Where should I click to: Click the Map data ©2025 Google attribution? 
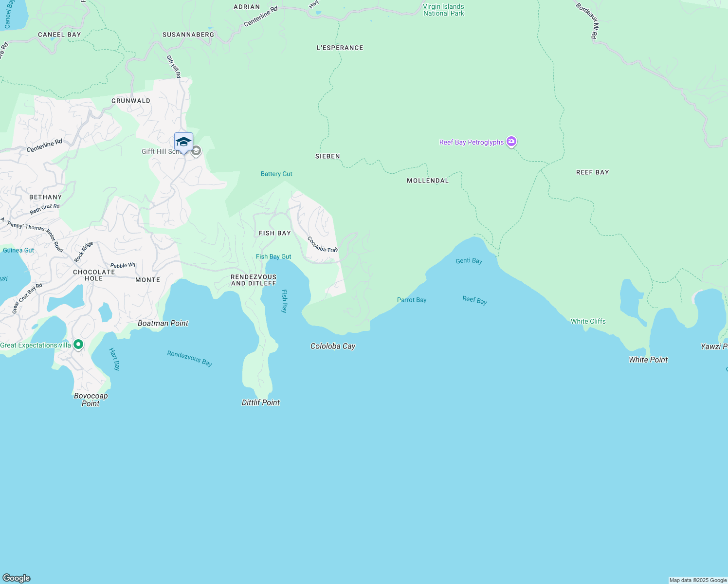(698, 580)
